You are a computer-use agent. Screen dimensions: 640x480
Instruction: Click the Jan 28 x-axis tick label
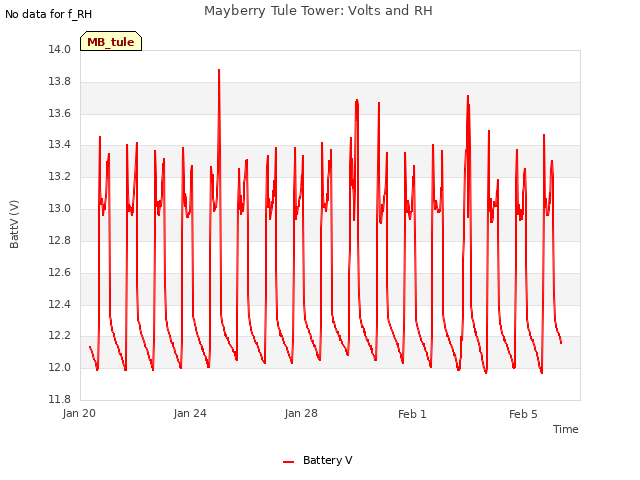click(301, 413)
